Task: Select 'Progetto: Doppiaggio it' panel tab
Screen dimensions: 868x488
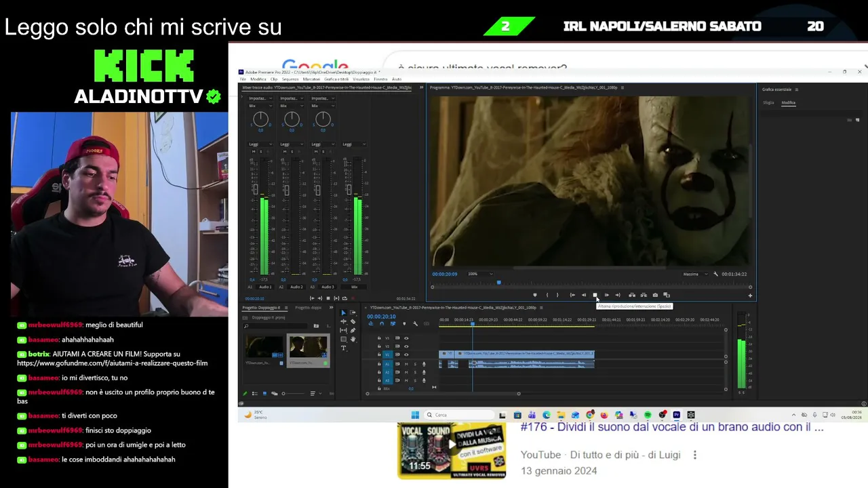Action: [261, 308]
